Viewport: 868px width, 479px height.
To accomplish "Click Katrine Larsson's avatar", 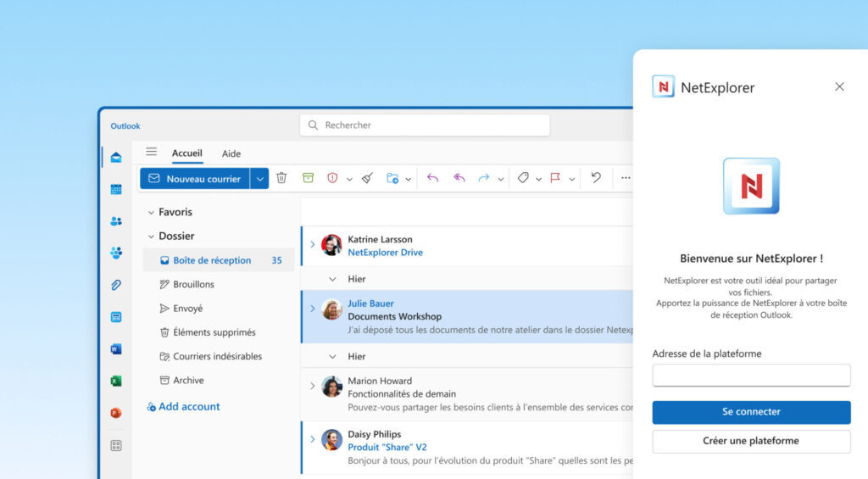I will click(331, 245).
